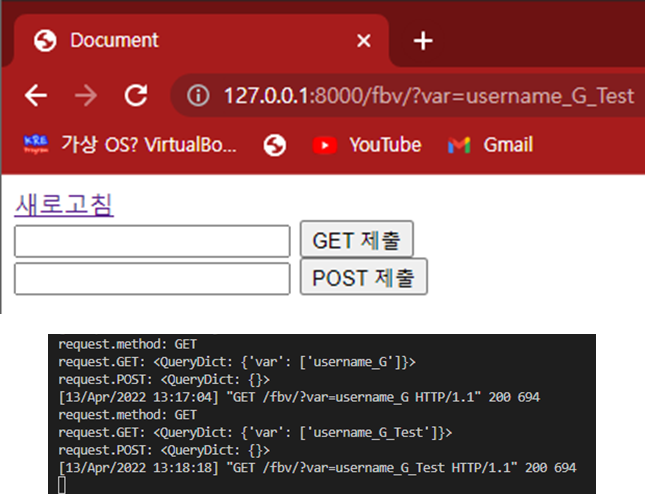
Task: Open the 가상 OS? VirtualBo... bookmark
Action: [130, 145]
